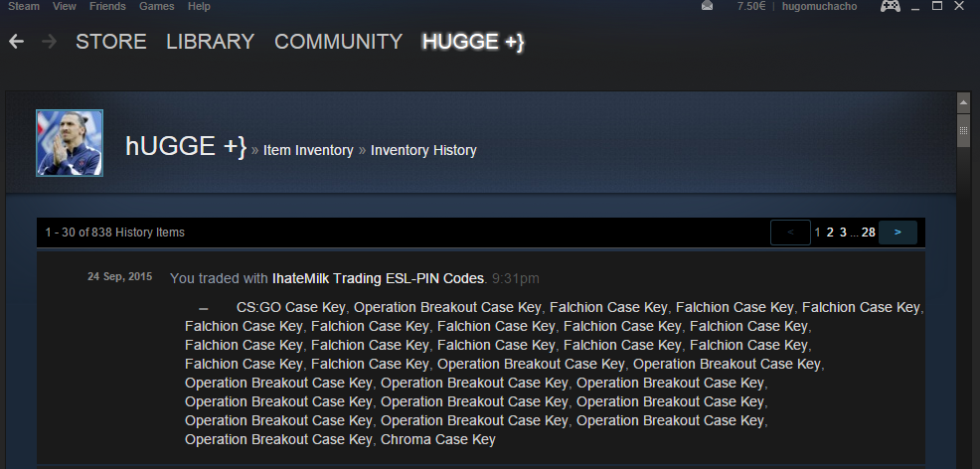Open the Friends menu
The height and width of the screenshot is (469, 980).
coord(107,6)
